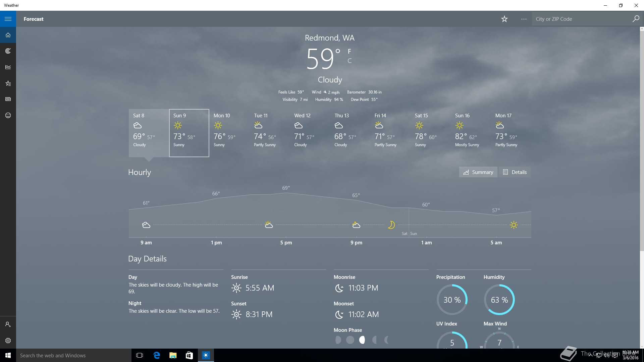Select the Sat 15 forecast card
Screen dimensions: 644x362
click(x=430, y=133)
